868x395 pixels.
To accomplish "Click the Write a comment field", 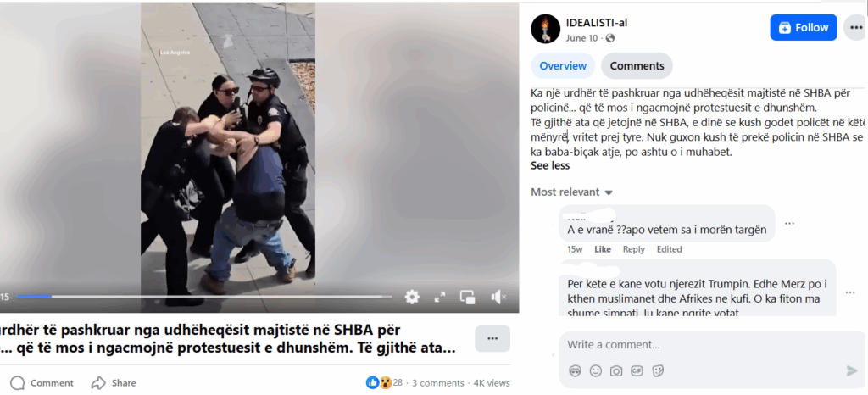I will (711, 345).
